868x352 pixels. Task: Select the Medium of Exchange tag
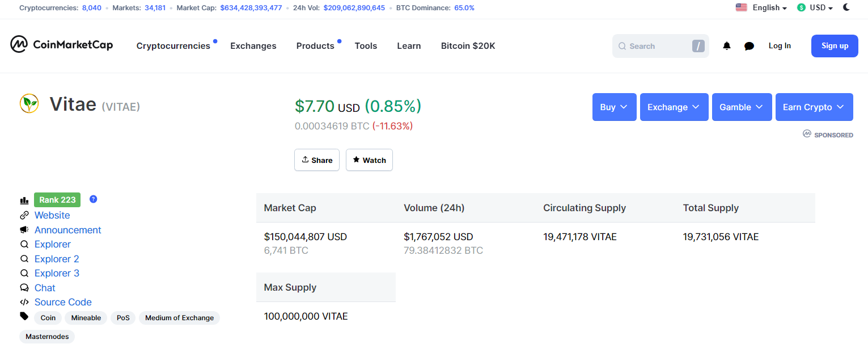pyautogui.click(x=179, y=318)
